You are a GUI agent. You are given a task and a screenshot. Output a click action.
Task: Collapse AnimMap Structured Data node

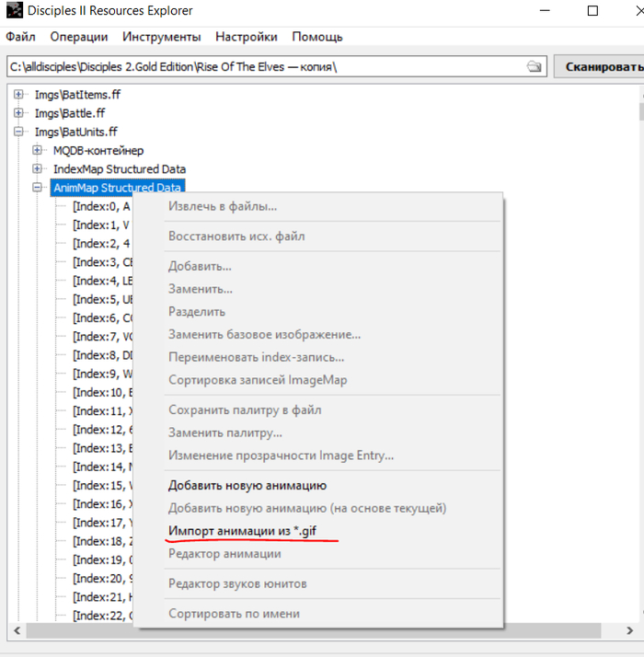[x=38, y=188]
